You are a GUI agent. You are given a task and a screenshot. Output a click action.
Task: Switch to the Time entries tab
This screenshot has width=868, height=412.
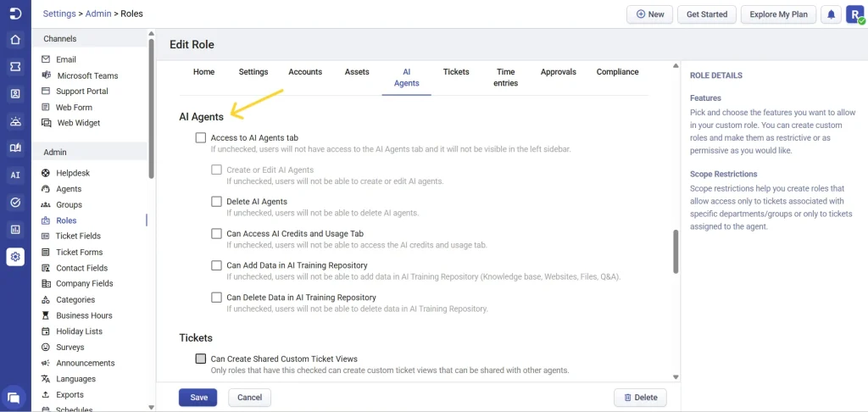point(505,77)
